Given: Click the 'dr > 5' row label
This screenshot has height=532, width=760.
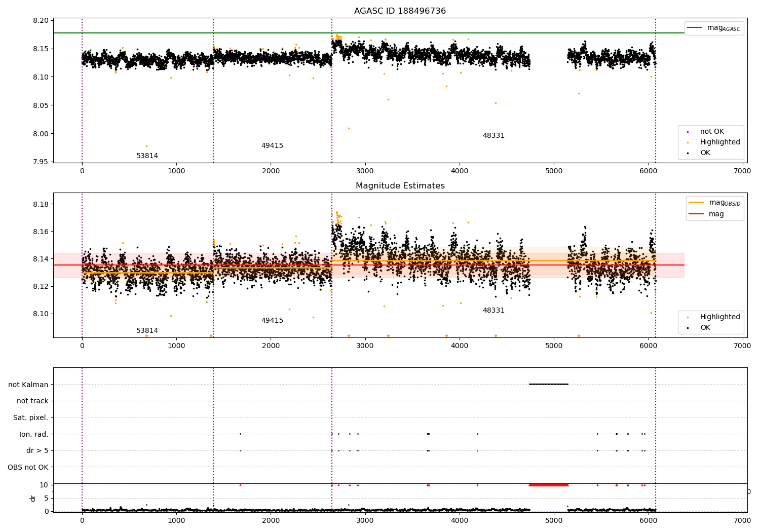Looking at the screenshot, I should 37,451.
